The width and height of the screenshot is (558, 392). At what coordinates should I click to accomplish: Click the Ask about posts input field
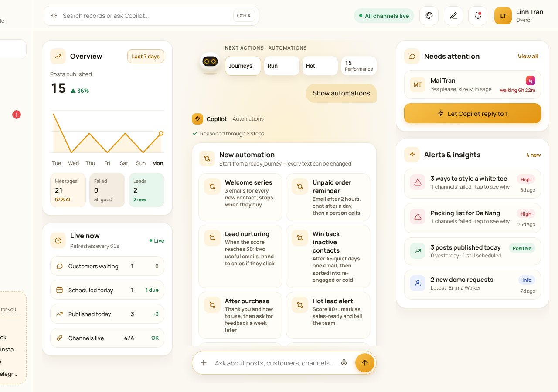coord(274,363)
